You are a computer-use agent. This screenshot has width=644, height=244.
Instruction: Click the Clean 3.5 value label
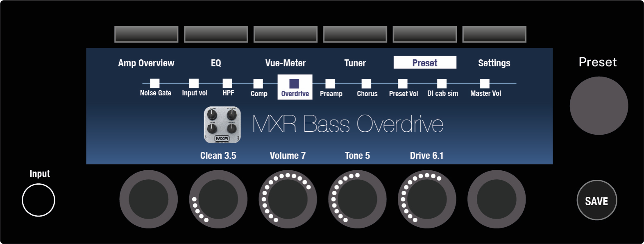[218, 156]
